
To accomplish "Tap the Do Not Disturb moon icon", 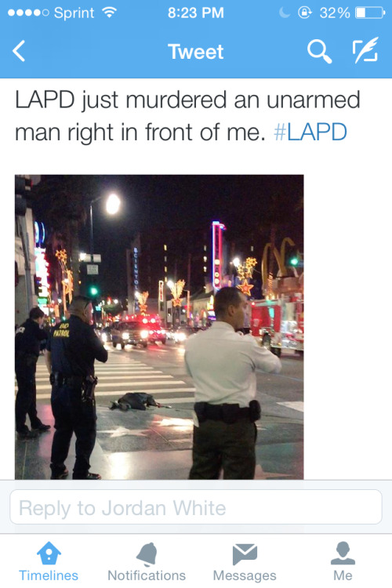I will click(285, 13).
